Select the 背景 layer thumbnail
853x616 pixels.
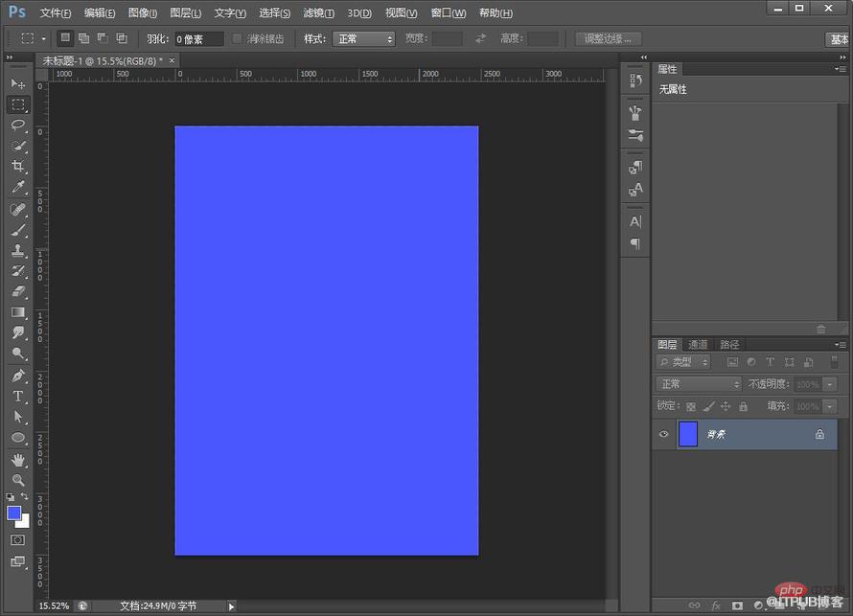[688, 434]
